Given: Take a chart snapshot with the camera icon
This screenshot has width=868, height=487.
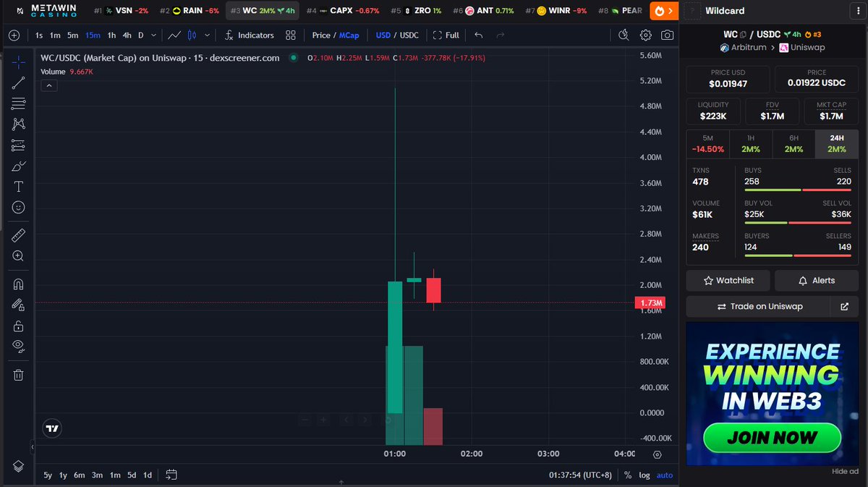Looking at the screenshot, I should (x=667, y=35).
